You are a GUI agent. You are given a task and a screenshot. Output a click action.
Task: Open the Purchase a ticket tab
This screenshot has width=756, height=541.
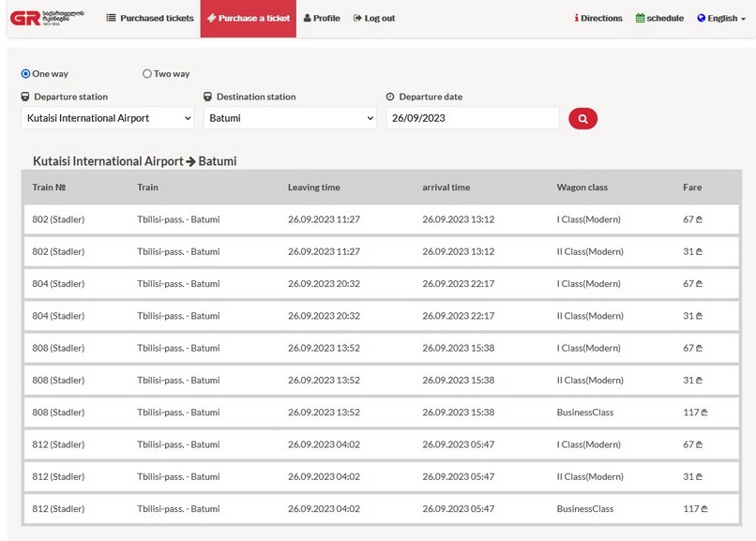[x=249, y=19]
